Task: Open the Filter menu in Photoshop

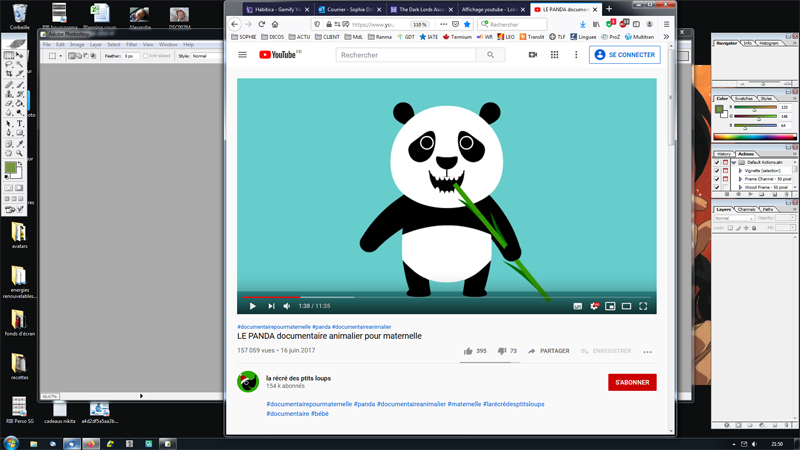Action: [x=131, y=44]
